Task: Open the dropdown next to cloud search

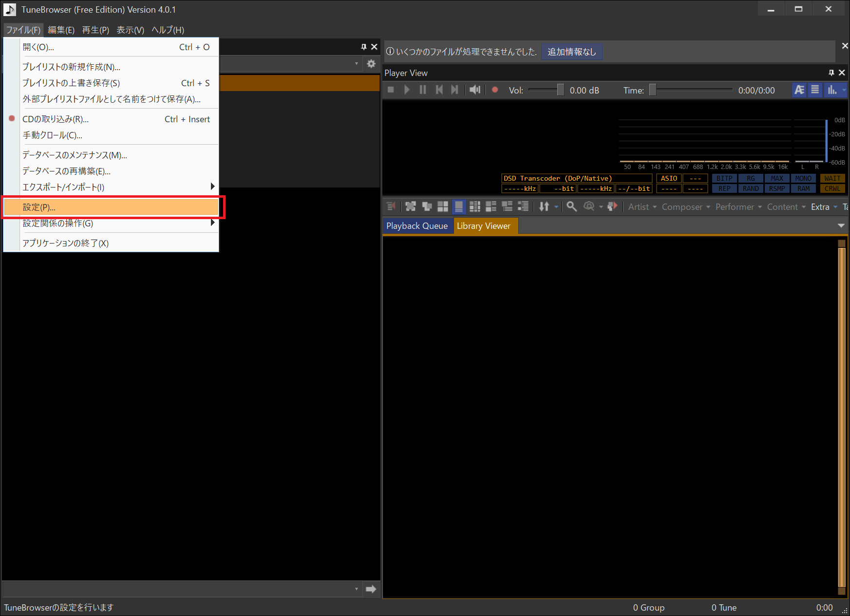Action: tap(601, 207)
